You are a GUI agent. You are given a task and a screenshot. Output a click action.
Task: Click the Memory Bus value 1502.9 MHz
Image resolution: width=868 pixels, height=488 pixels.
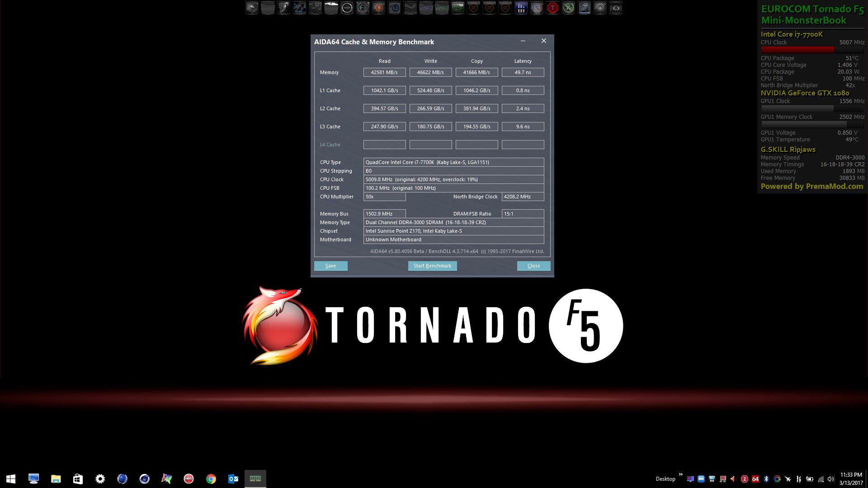pyautogui.click(x=384, y=214)
